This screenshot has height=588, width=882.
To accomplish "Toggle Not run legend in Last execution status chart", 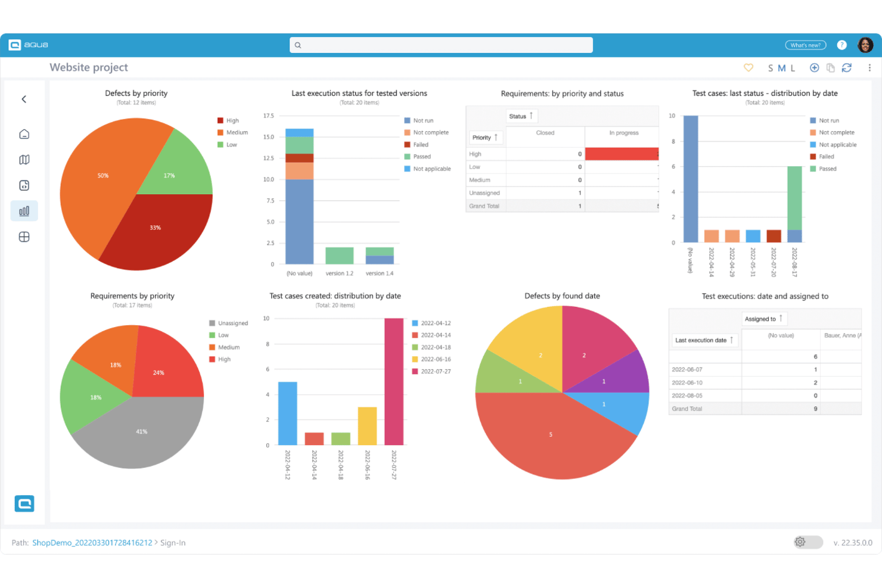I will 419,120.
